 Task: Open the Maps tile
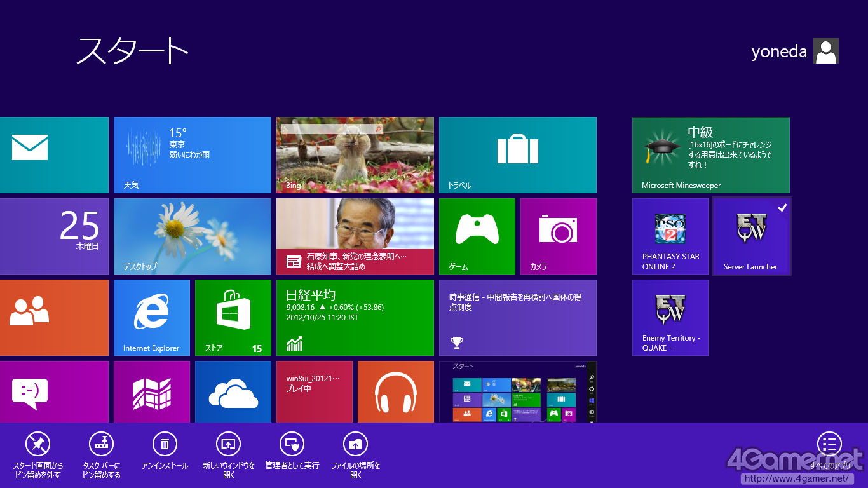tap(152, 391)
